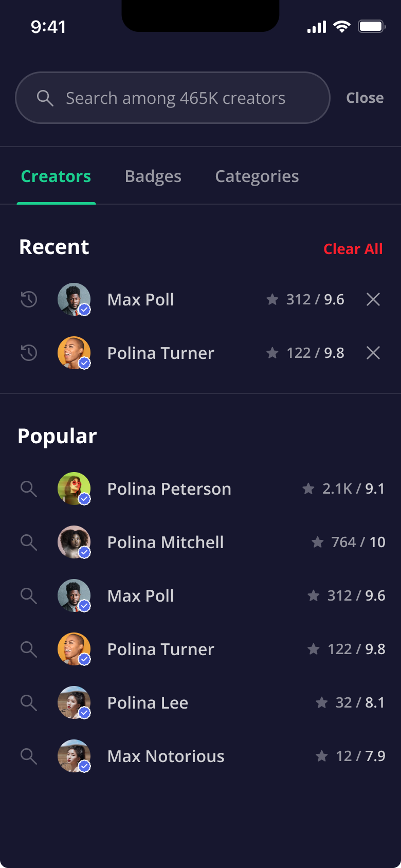
Task: Remove Polina Turner from recent searches
Action: [373, 353]
